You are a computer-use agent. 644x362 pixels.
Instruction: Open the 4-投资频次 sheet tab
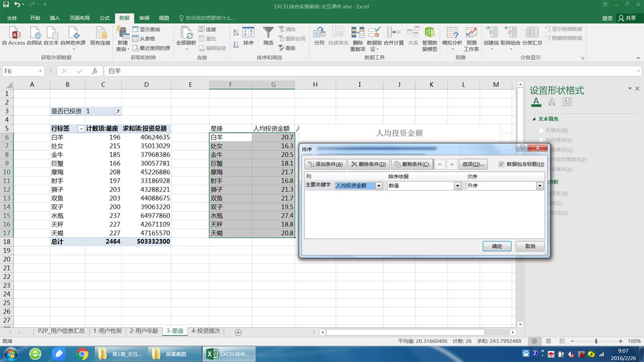206,331
